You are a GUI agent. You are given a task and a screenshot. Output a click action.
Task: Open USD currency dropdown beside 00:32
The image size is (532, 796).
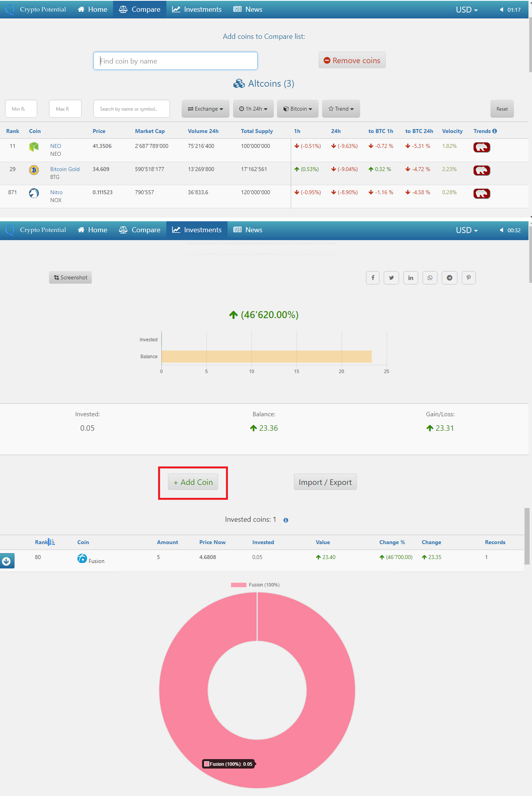point(467,230)
